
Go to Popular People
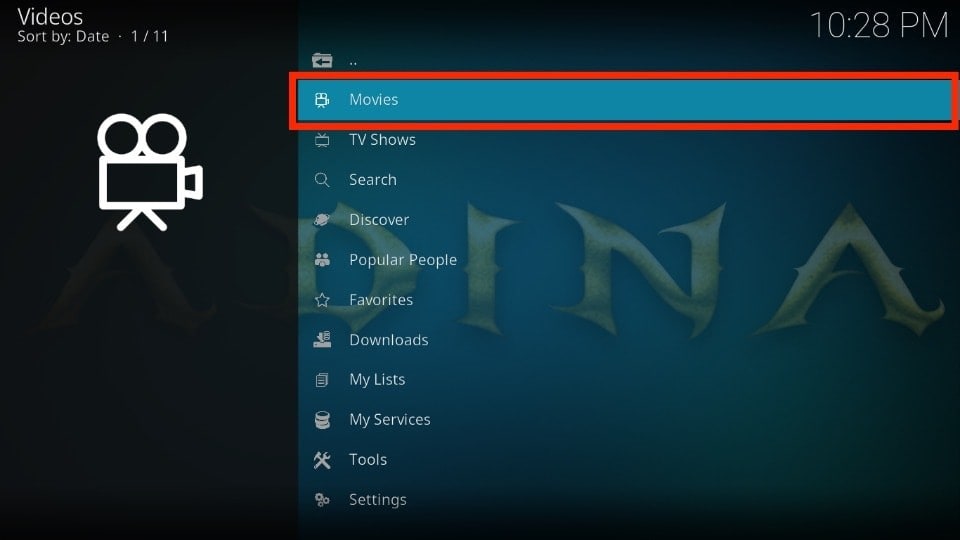point(624,260)
